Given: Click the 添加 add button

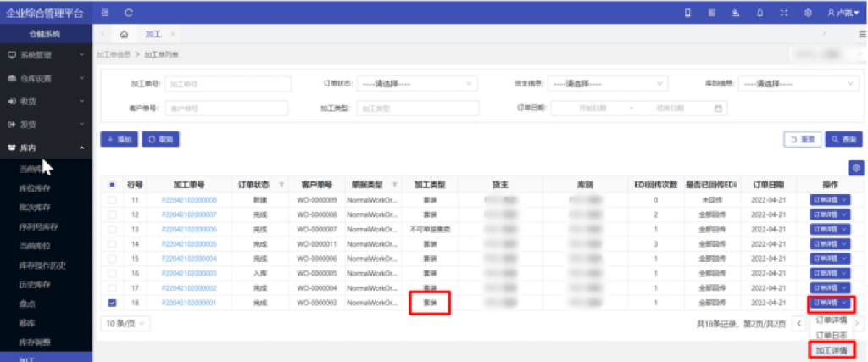Looking at the screenshot, I should pyautogui.click(x=119, y=139).
